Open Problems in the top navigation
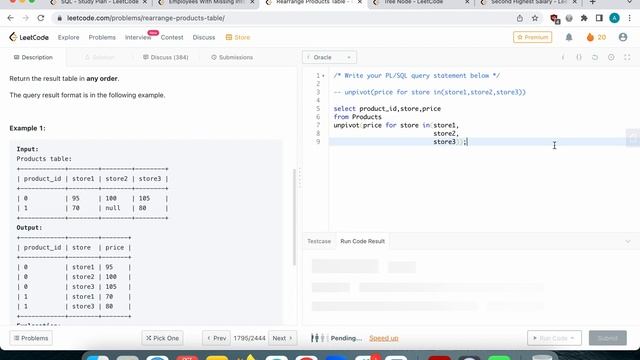Screen dimensions: 640x360 click(102, 37)
